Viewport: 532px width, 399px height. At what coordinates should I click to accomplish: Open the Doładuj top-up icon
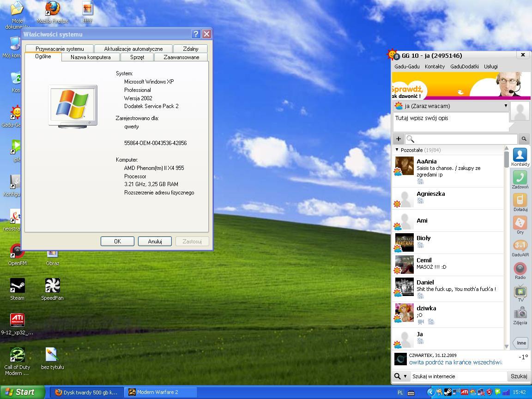coord(520,203)
